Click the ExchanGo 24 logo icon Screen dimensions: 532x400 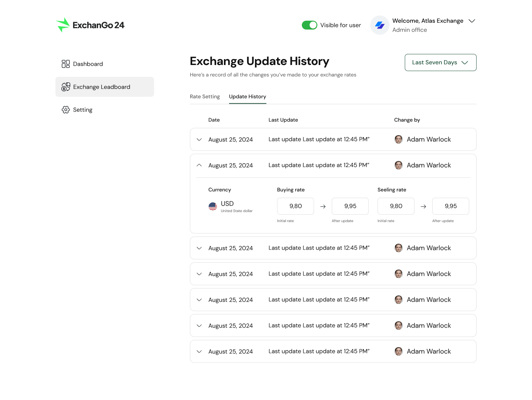(63, 25)
